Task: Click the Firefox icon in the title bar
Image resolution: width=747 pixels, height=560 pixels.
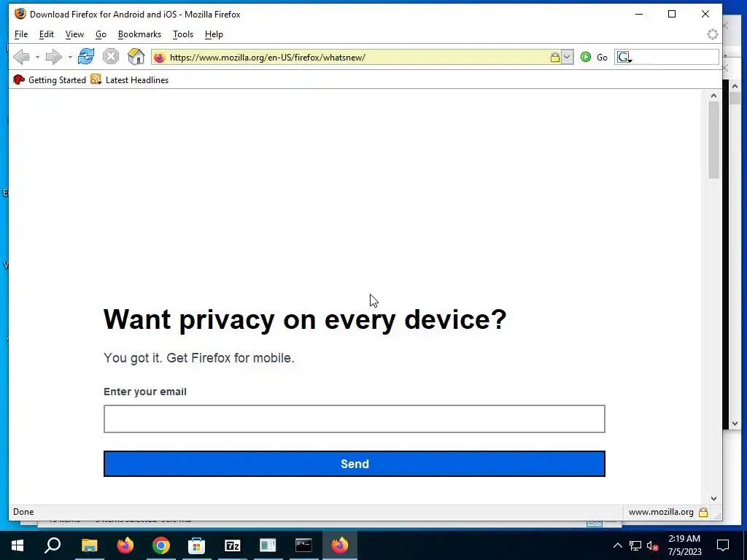Action: 20,14
